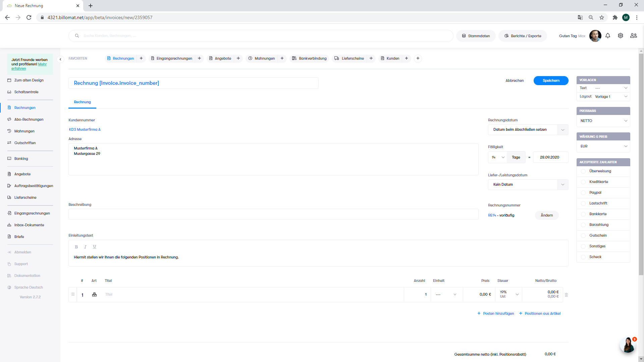Collapse the left sidebar with chevron
This screenshot has width=644, height=362.
tap(60, 59)
